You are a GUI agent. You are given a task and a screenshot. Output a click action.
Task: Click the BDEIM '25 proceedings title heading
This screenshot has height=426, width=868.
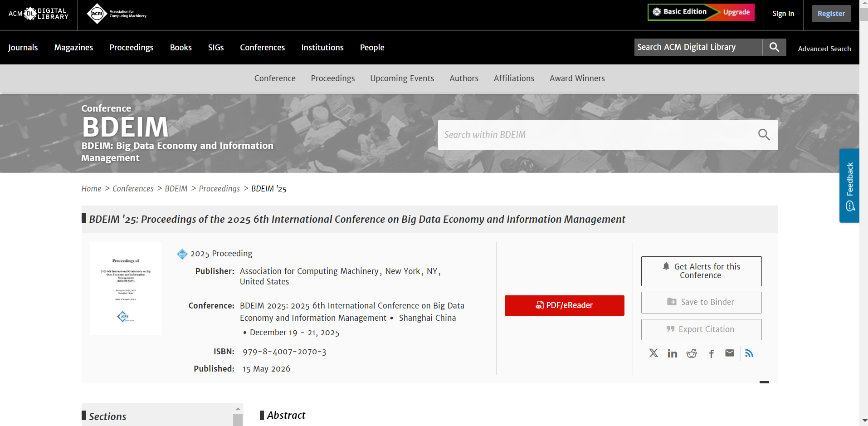357,220
